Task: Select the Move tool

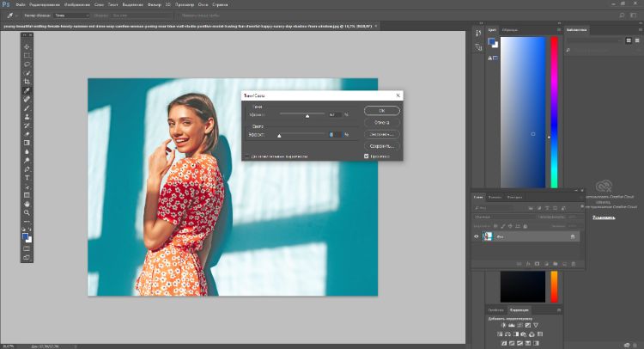Action: pos(27,46)
